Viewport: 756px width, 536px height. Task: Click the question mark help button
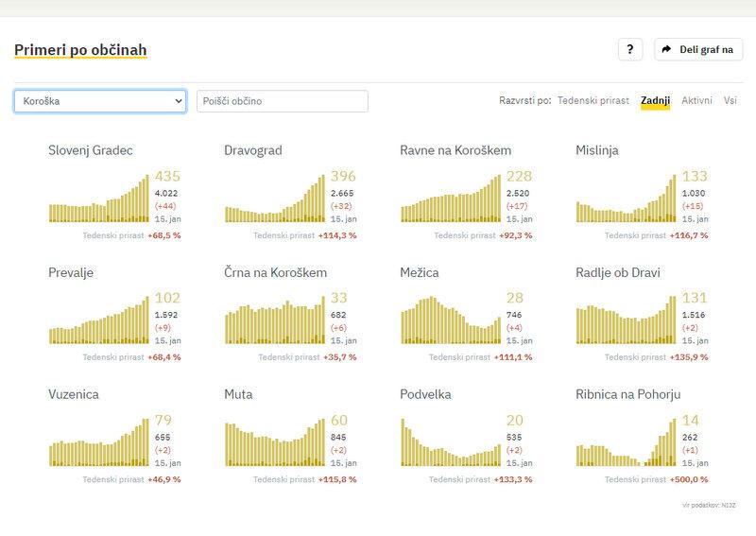coord(630,49)
